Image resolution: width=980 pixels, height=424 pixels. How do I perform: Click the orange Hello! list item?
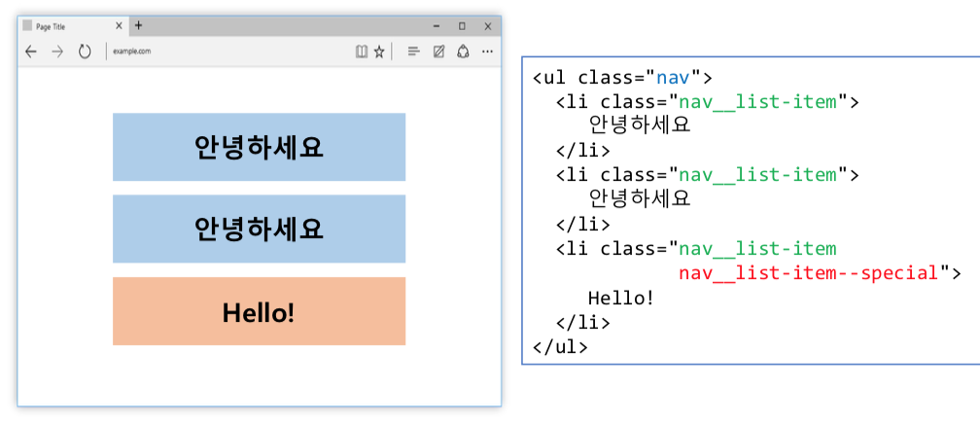point(259,311)
